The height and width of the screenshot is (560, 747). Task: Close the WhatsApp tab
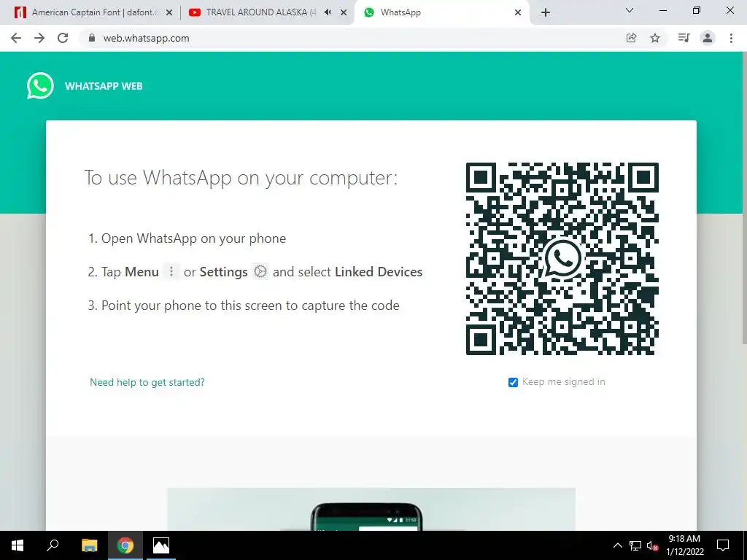518,12
